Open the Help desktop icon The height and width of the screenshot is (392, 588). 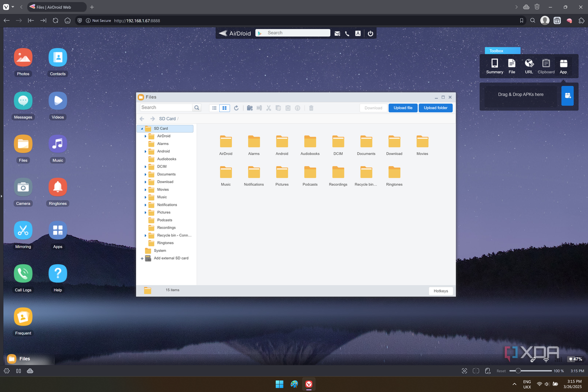coord(58,274)
